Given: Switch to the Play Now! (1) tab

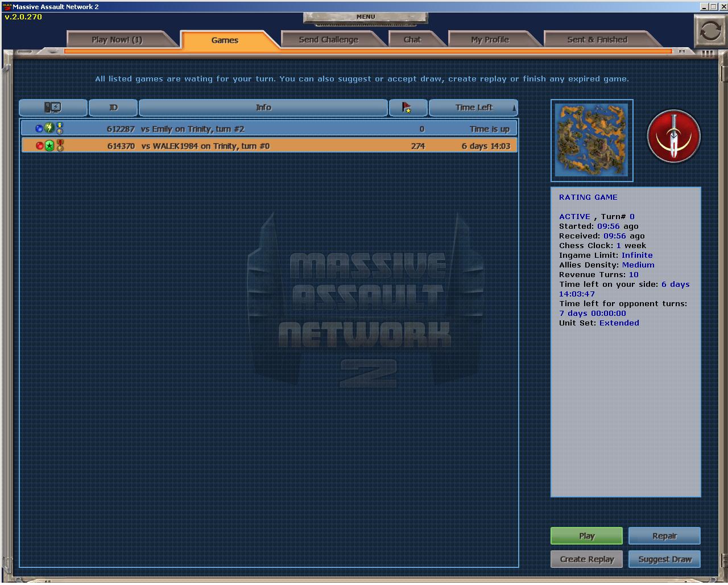Looking at the screenshot, I should pos(117,40).
